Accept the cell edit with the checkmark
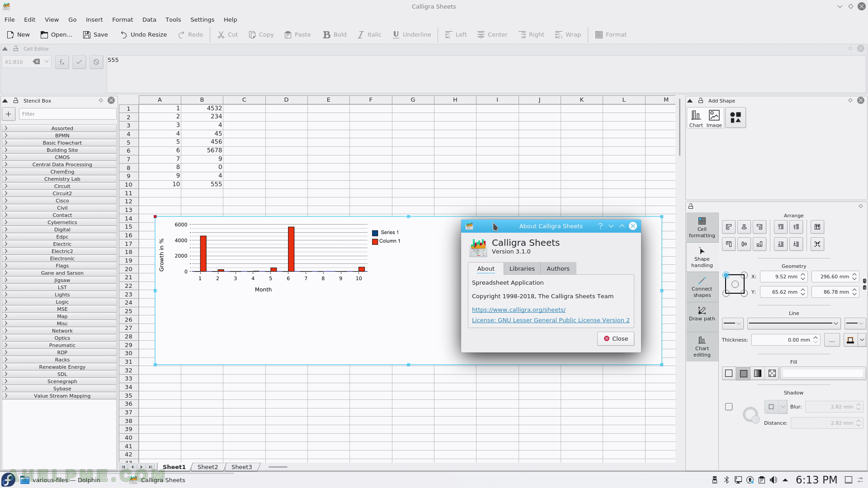Image resolution: width=868 pixels, height=488 pixels. click(x=79, y=62)
